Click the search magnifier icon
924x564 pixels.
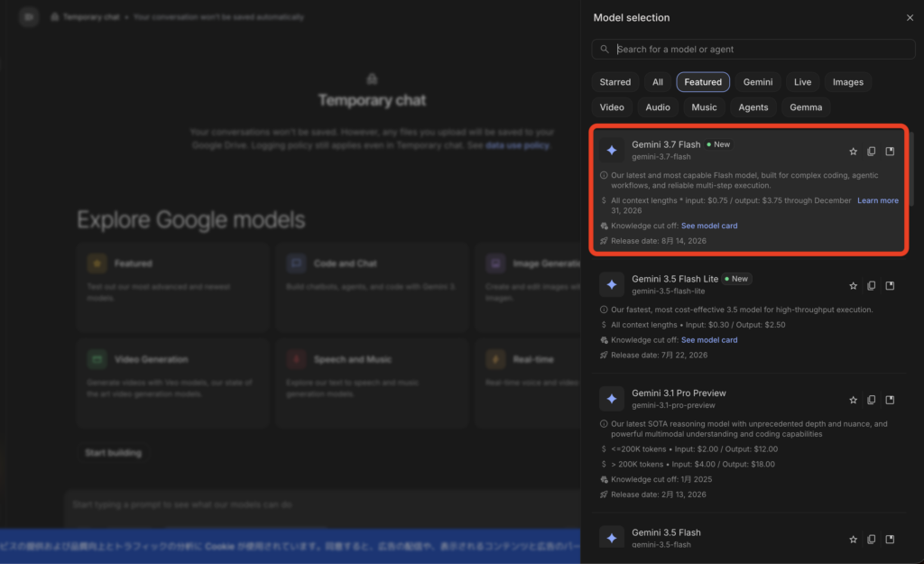click(604, 50)
